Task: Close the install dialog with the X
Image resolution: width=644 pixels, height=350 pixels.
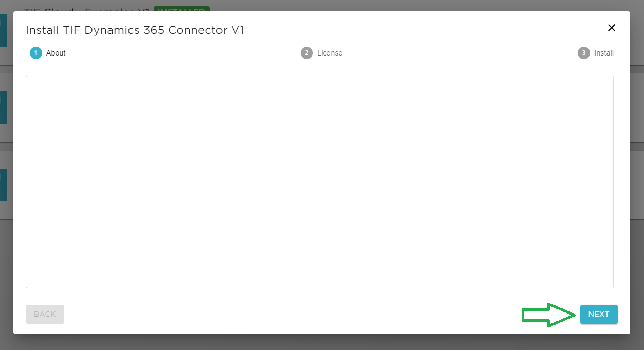Action: point(611,28)
